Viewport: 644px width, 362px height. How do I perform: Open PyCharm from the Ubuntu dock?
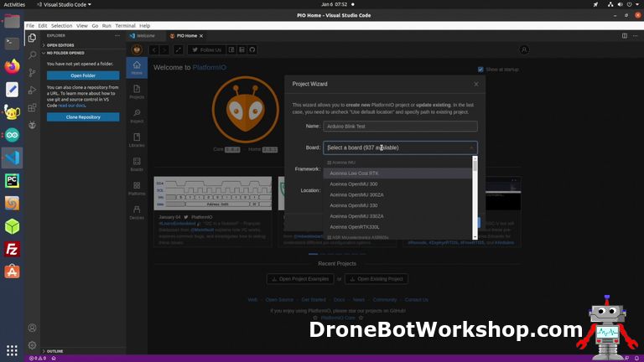(12, 181)
